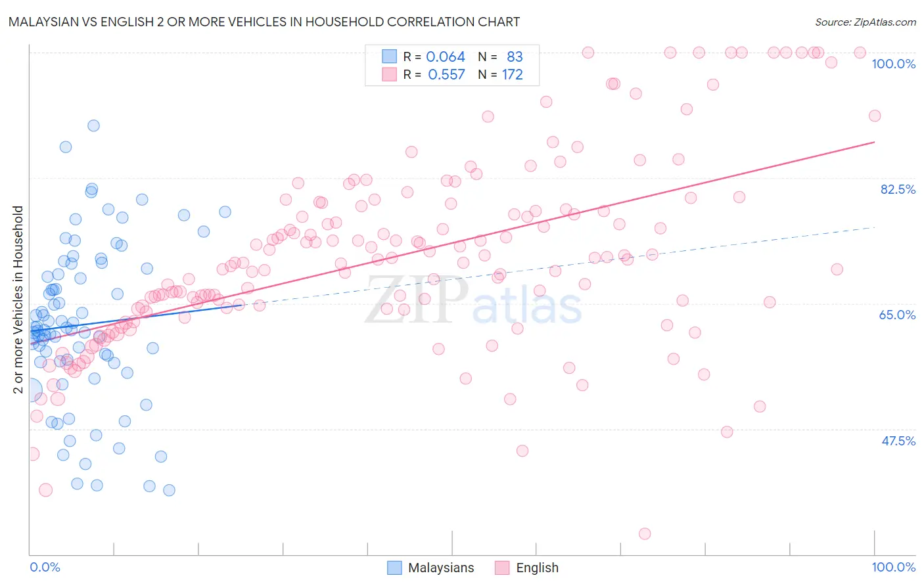
Task: Click the R value 0.064 in stats box
Action: [x=446, y=56]
